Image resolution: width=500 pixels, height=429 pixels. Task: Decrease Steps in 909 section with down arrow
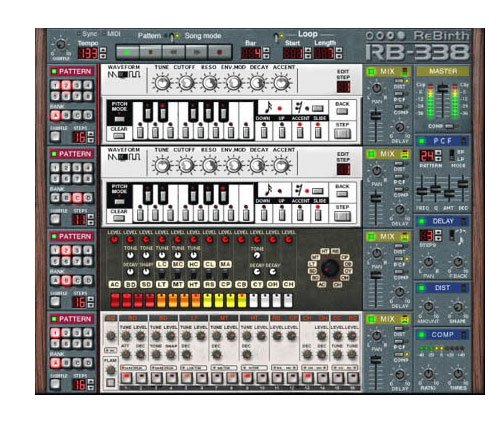[90, 388]
